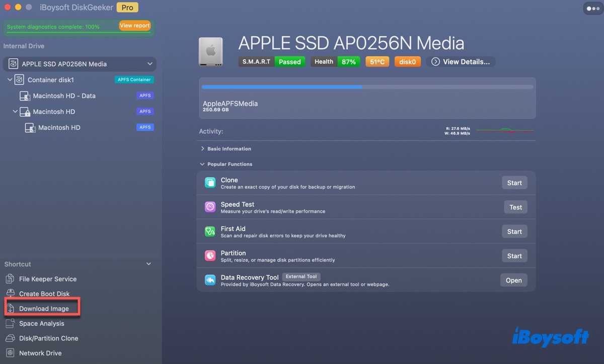The width and height of the screenshot is (604, 364).
Task: Collapse the Popular Functions section
Action: pyautogui.click(x=202, y=164)
